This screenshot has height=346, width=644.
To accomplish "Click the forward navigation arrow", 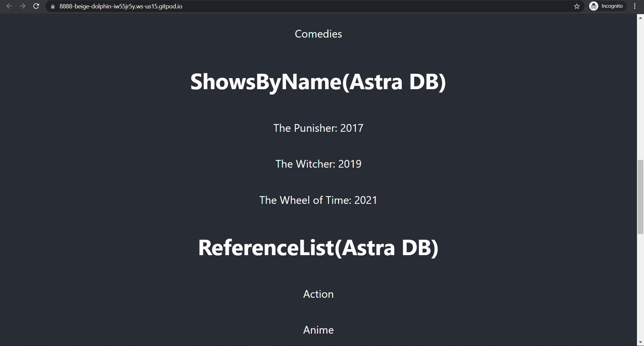I will tap(22, 6).
